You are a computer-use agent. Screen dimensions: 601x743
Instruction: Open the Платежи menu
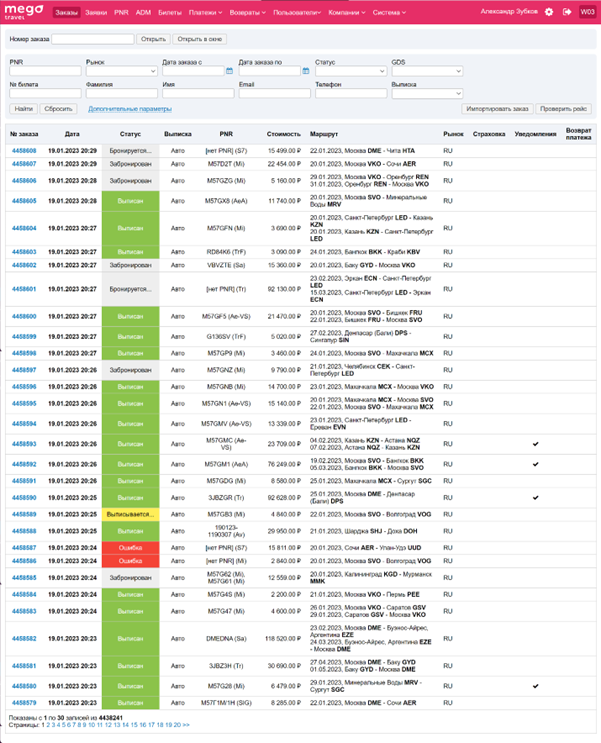(205, 12)
